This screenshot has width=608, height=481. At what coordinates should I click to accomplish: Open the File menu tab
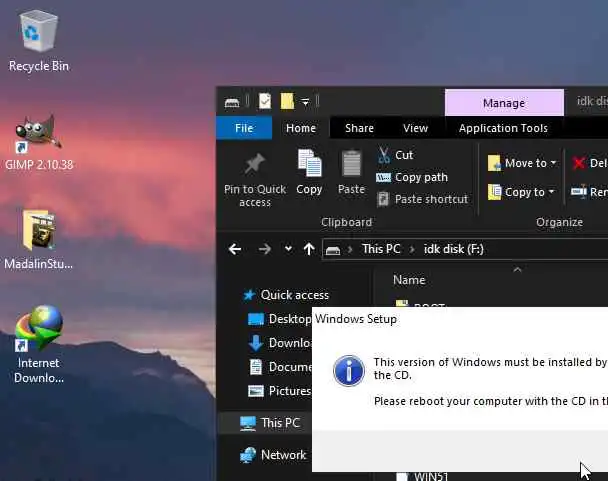244,128
